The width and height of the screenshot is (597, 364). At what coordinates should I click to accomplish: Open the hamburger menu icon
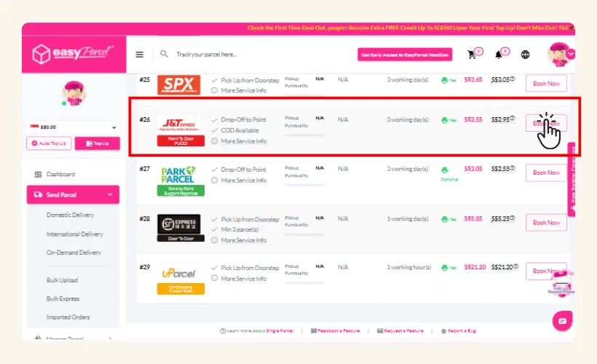(140, 55)
